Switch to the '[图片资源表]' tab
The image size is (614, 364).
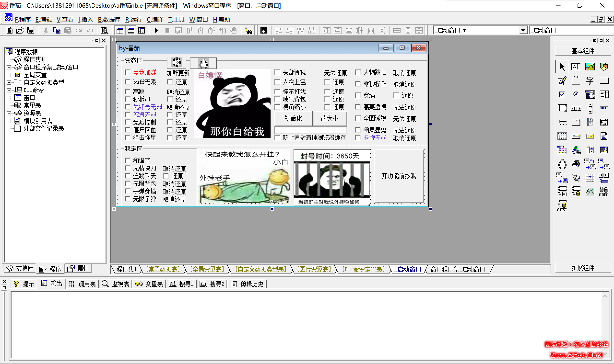pos(314,269)
